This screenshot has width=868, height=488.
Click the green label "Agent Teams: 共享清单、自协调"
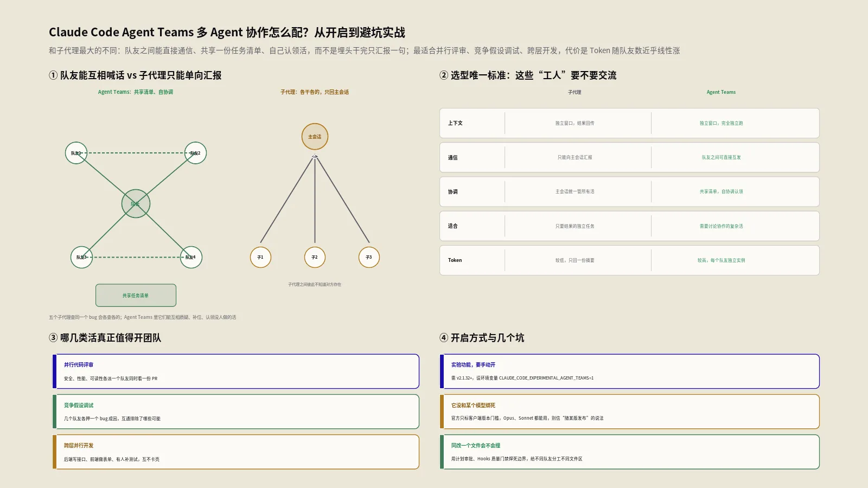coord(136,92)
